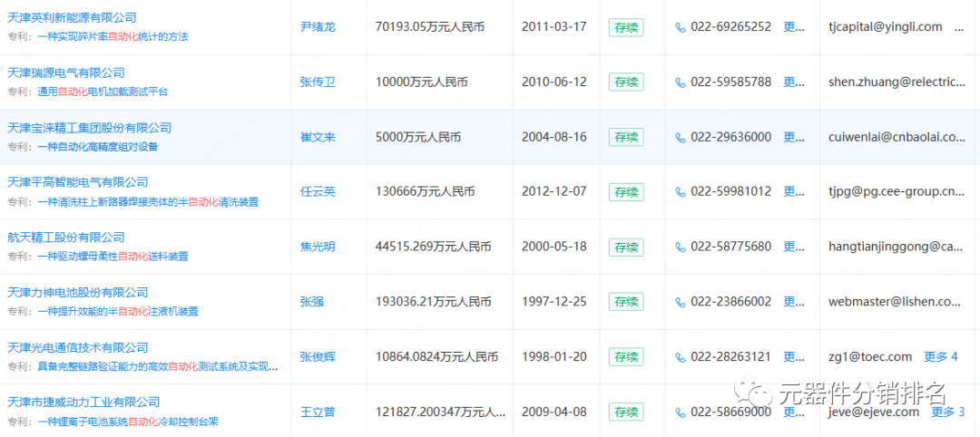980x437 pixels.
Task: Open company 天津光电通信技术有限公司
Action: click(x=77, y=347)
